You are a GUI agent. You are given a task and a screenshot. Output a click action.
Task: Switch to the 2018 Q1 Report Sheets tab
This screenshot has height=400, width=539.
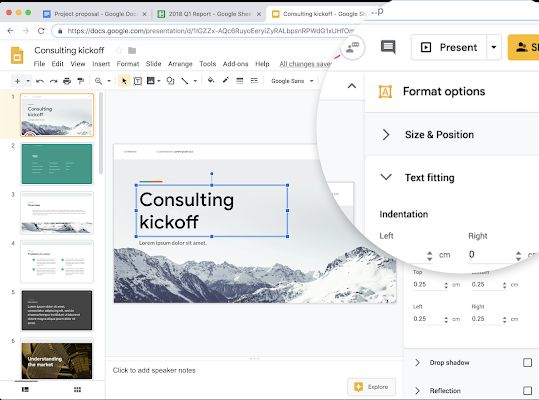(x=209, y=14)
